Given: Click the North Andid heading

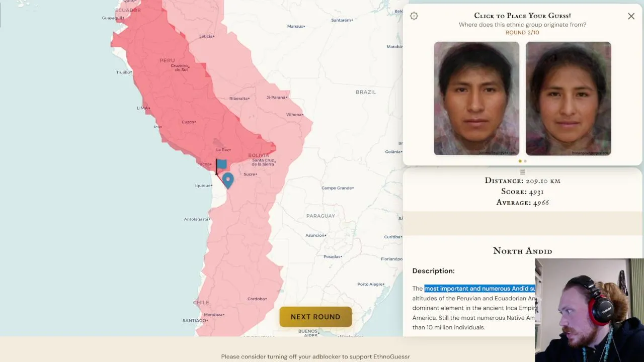Looking at the screenshot, I should tap(522, 251).
